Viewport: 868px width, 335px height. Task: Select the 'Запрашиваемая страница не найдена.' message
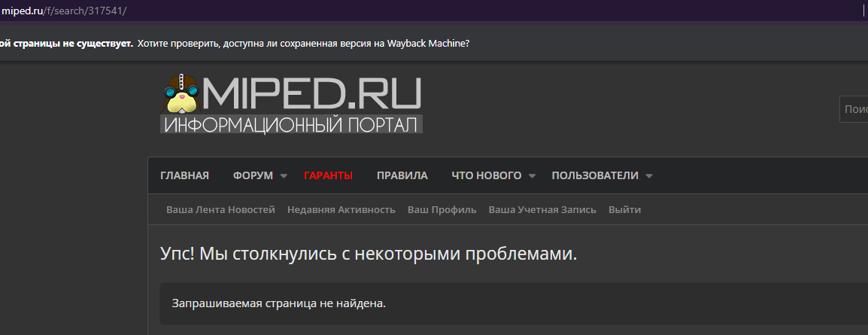(x=278, y=303)
